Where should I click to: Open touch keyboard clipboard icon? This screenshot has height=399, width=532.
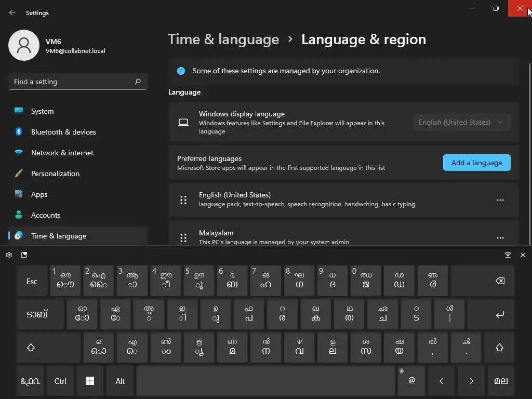coord(24,255)
